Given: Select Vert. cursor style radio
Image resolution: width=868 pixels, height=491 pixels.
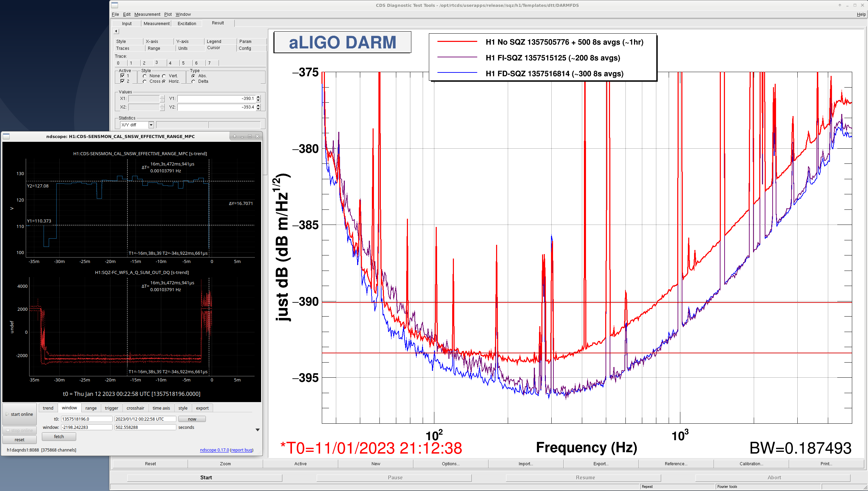Looking at the screenshot, I should 164,76.
